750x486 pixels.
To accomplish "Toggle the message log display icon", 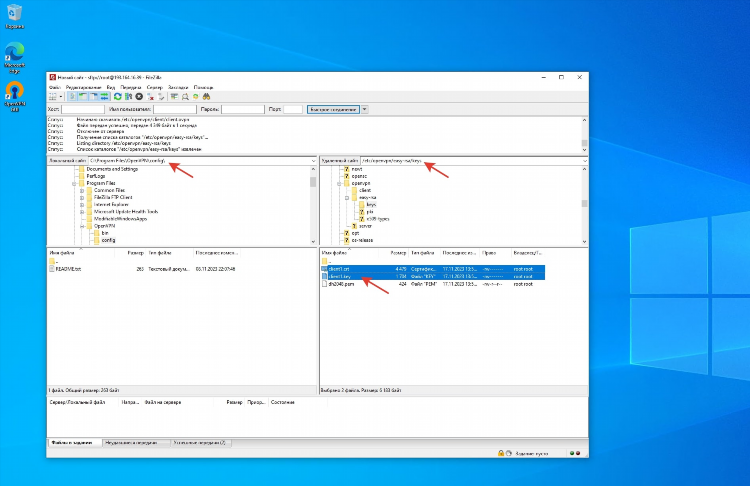I will pyautogui.click(x=72, y=97).
